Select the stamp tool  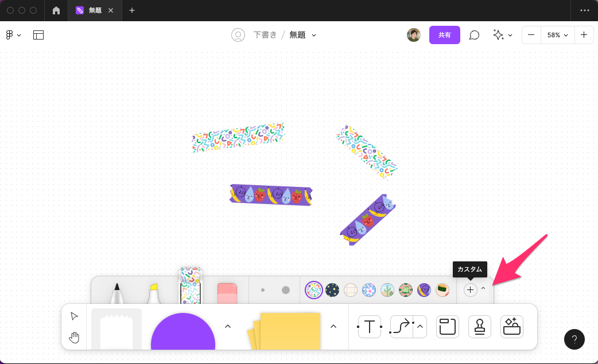tap(480, 327)
